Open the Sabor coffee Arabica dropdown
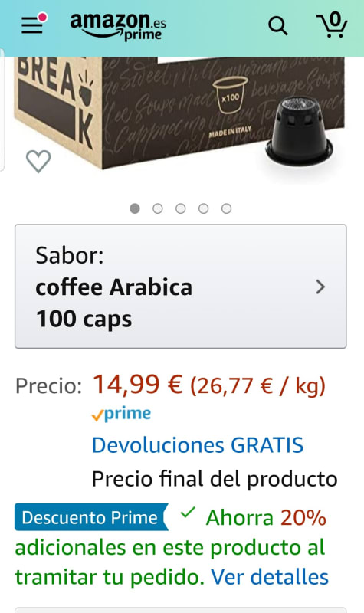This screenshot has height=613, width=364. (181, 286)
